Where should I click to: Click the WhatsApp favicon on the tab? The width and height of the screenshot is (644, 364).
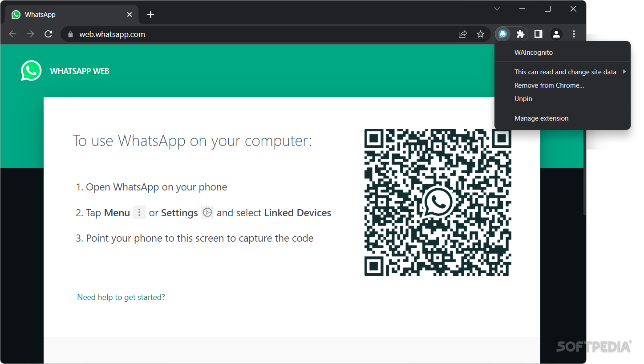pos(16,15)
